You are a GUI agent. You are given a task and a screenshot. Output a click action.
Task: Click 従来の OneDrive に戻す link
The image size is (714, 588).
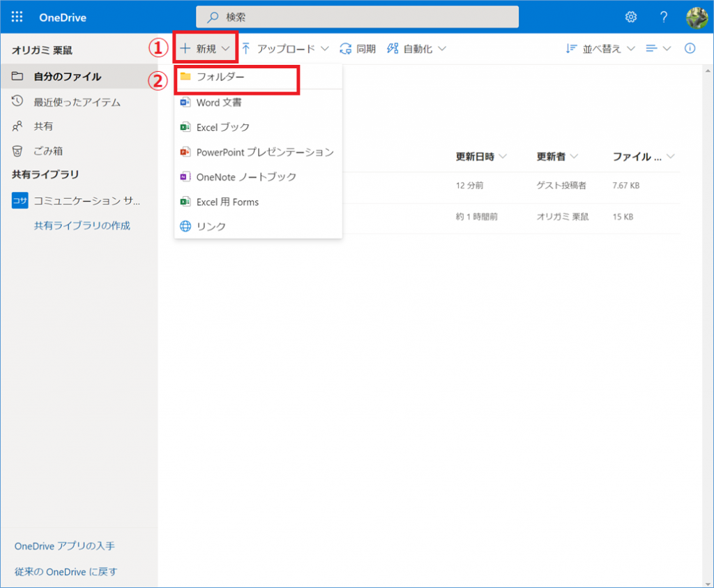coord(66,571)
